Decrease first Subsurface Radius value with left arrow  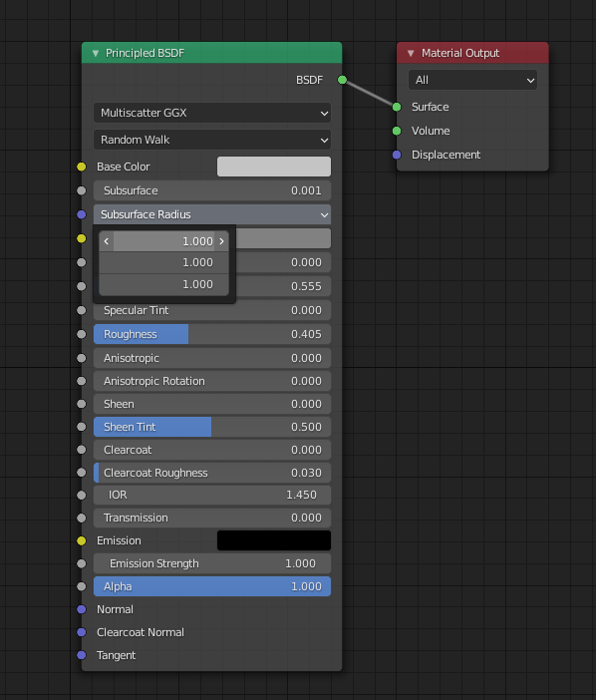click(107, 241)
